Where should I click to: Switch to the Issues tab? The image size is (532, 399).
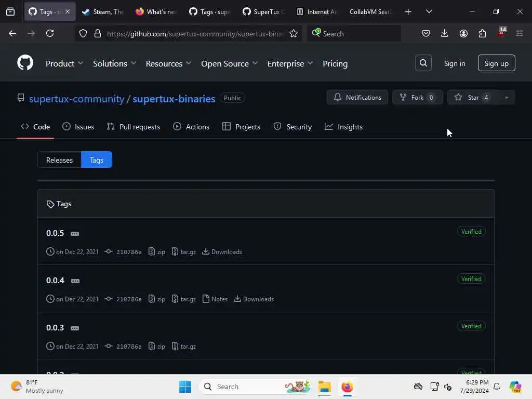pyautogui.click(x=78, y=127)
